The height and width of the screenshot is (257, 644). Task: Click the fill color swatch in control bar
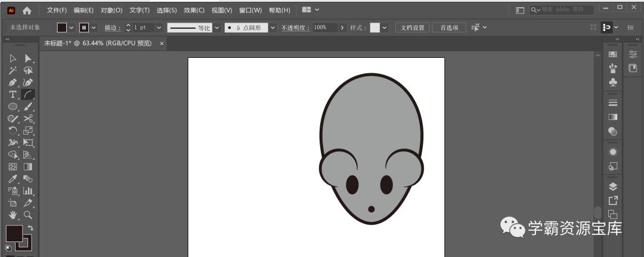pyautogui.click(x=62, y=27)
